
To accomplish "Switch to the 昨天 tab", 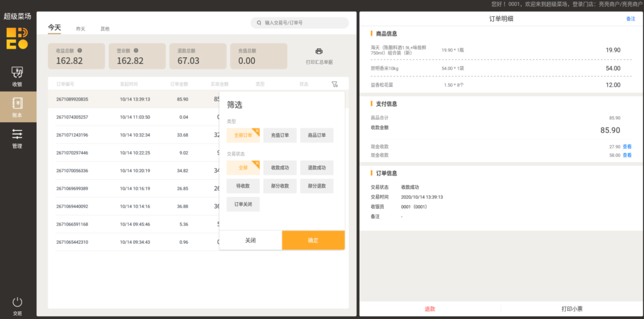I will coord(81,29).
